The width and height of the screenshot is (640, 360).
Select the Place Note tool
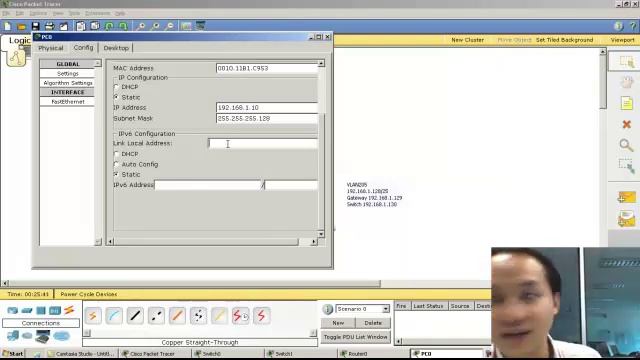coord(627,103)
